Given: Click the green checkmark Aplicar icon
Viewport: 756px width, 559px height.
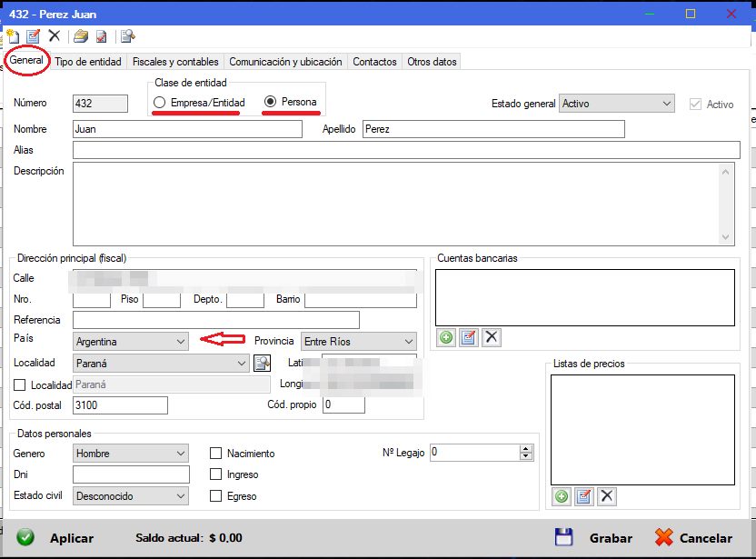Looking at the screenshot, I should (25, 537).
